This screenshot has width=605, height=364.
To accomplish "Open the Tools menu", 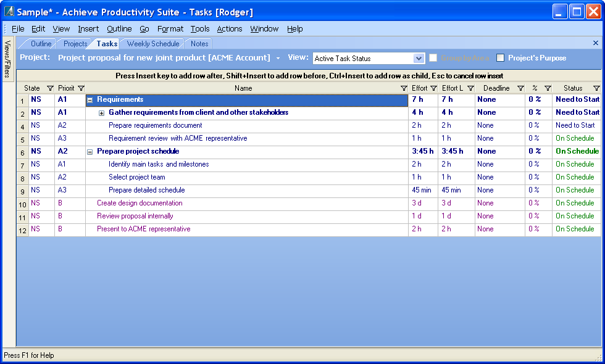I will (200, 29).
